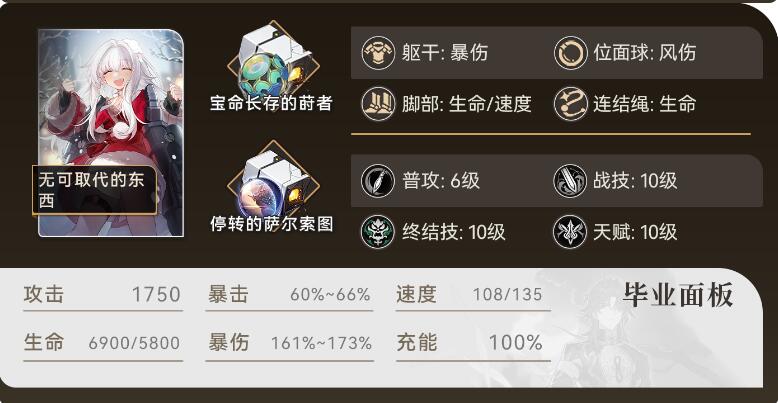Click the 位面球: 风伤 text

[645, 53]
